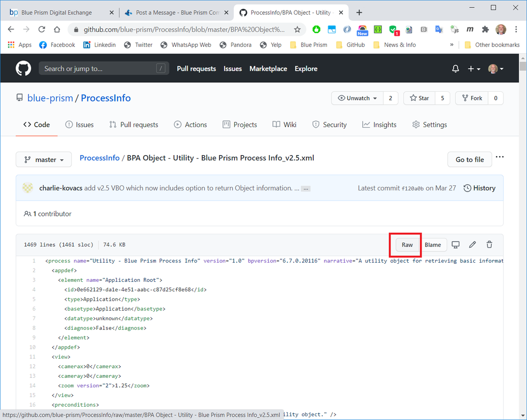Edit file with the pencil icon
This screenshot has height=420, width=527.
(472, 245)
